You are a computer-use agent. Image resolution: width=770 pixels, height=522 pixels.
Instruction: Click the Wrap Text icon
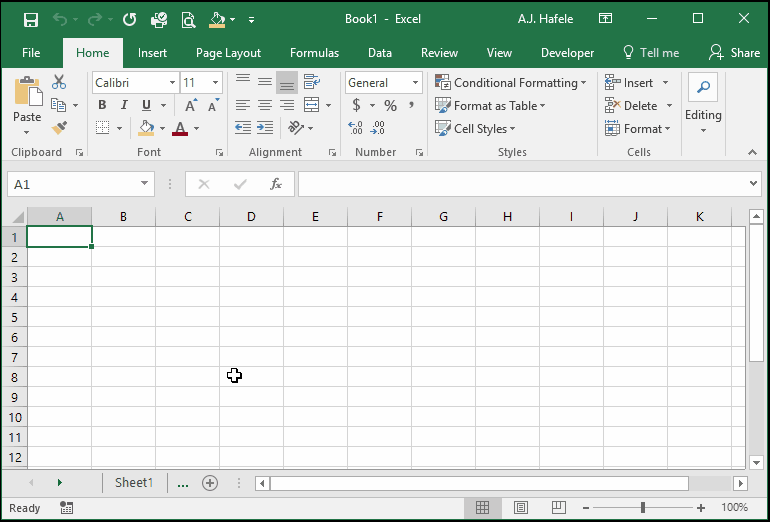click(x=311, y=82)
